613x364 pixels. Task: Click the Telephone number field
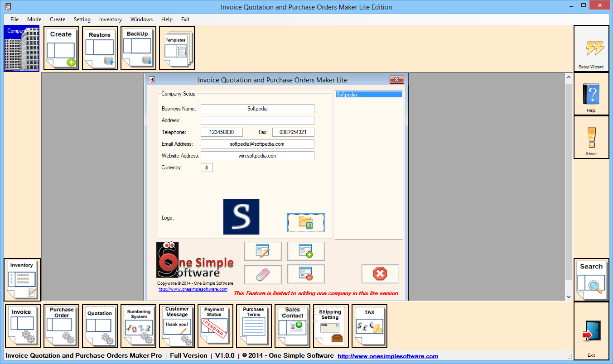(x=222, y=132)
